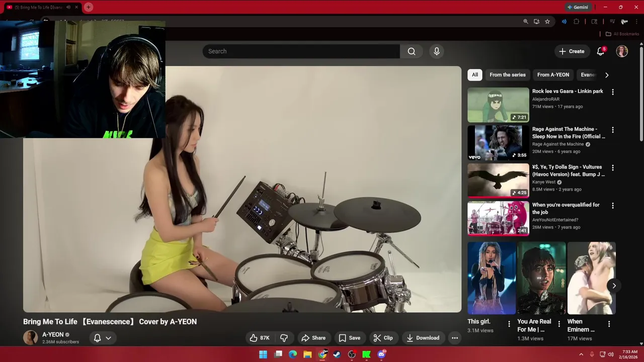Open the Extensions puzzle icon
644x362 pixels.
(576, 22)
